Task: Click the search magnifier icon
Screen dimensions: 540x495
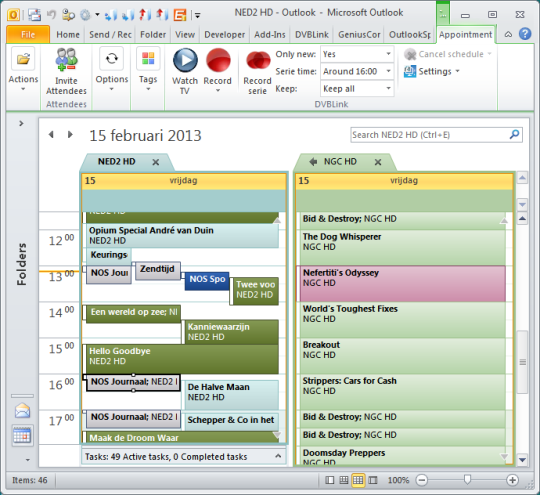Action: point(515,135)
